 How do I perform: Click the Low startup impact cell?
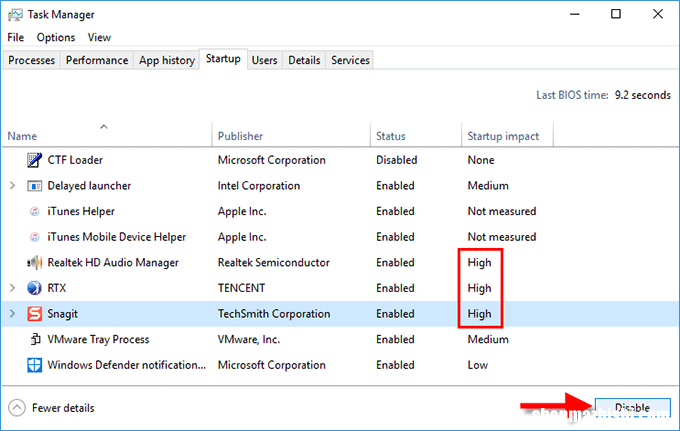tap(477, 365)
